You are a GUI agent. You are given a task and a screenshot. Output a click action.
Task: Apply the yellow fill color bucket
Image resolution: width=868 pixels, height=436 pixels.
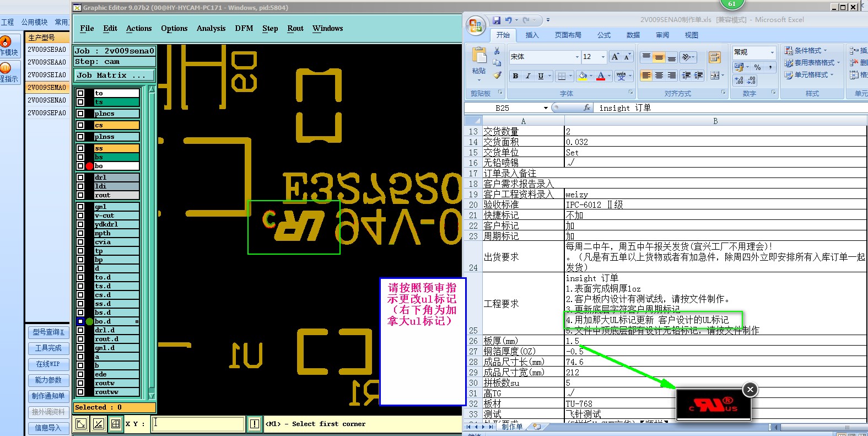tap(583, 76)
